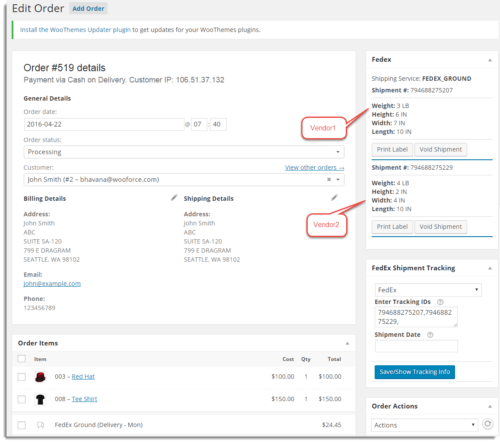Screen dimensions: 500x443
Task: Click the order date field 2016-04-22
Action: (104, 124)
